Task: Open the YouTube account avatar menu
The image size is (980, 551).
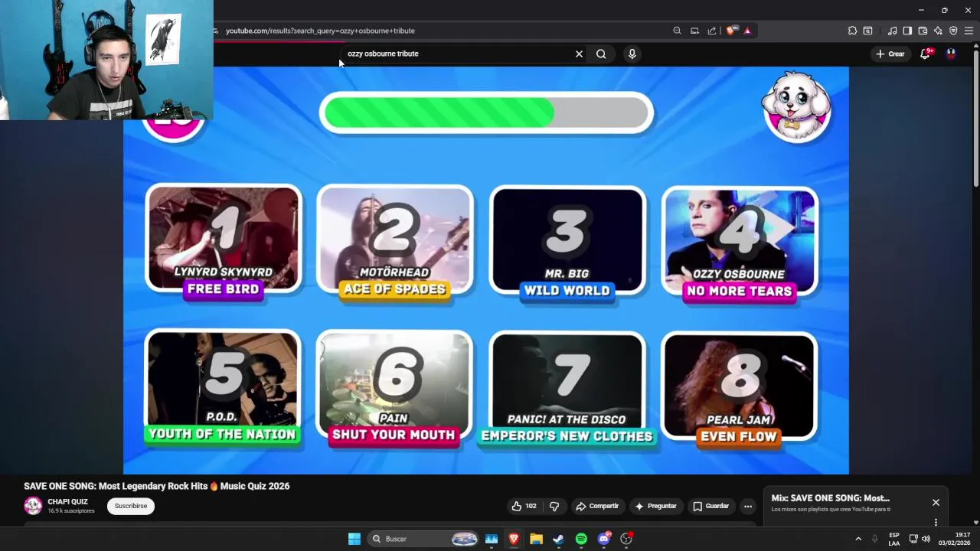Action: coord(951,54)
